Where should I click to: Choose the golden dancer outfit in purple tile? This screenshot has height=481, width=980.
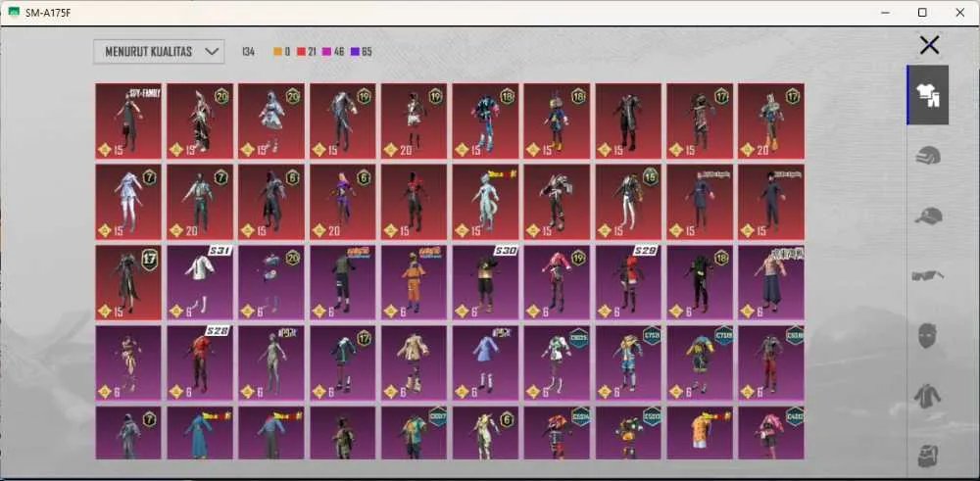(128, 362)
